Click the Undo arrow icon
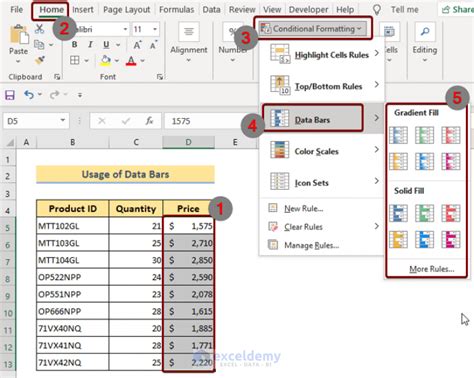The width and height of the screenshot is (474, 378). 29,95
